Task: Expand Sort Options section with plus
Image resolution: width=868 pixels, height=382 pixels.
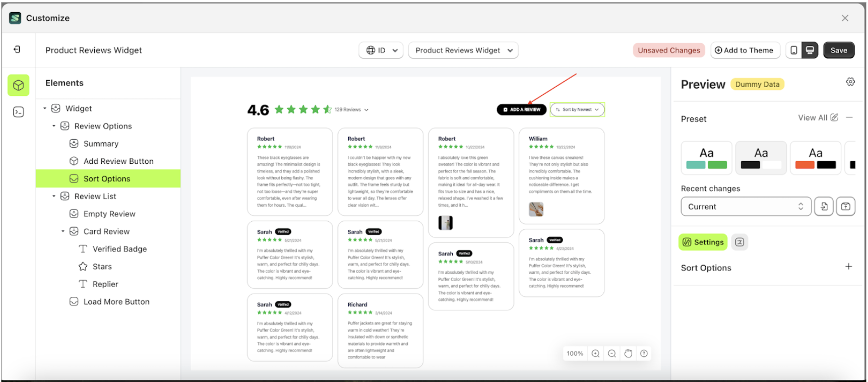Action: 849,267
